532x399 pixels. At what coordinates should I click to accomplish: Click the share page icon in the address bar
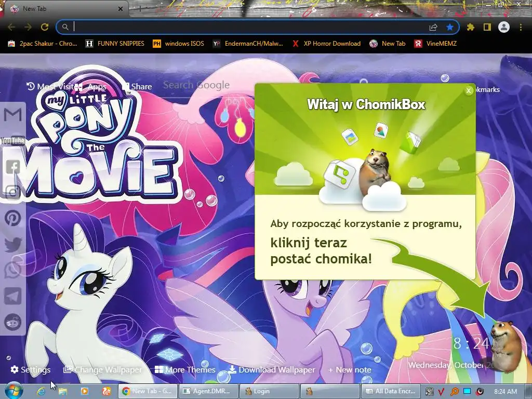(433, 27)
